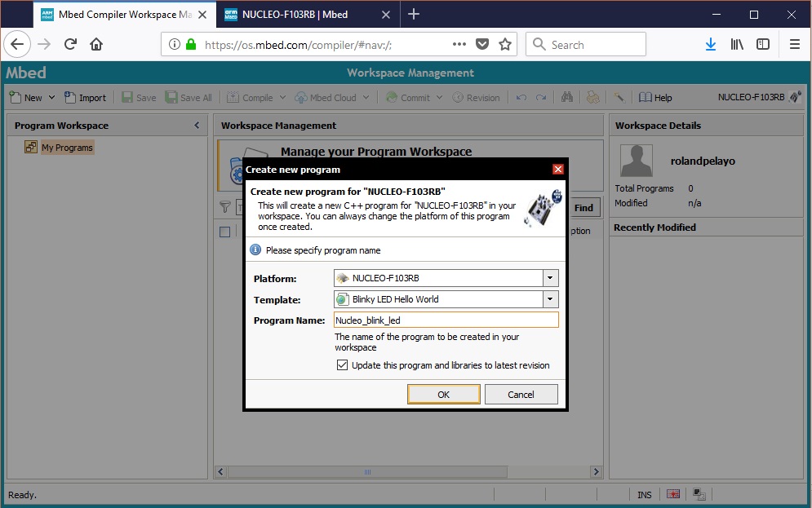Switch to NUCLEO-F103RB | Mbed browser tab

tap(308, 15)
